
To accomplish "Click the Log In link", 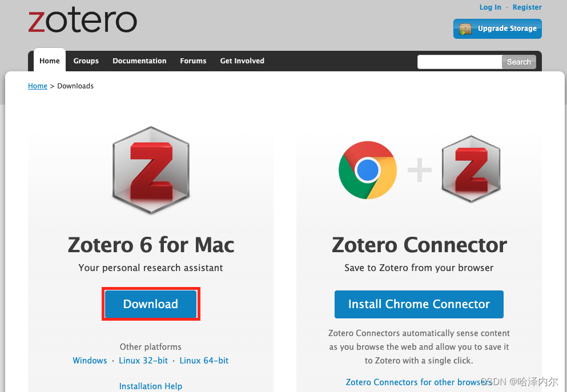I will (490, 7).
